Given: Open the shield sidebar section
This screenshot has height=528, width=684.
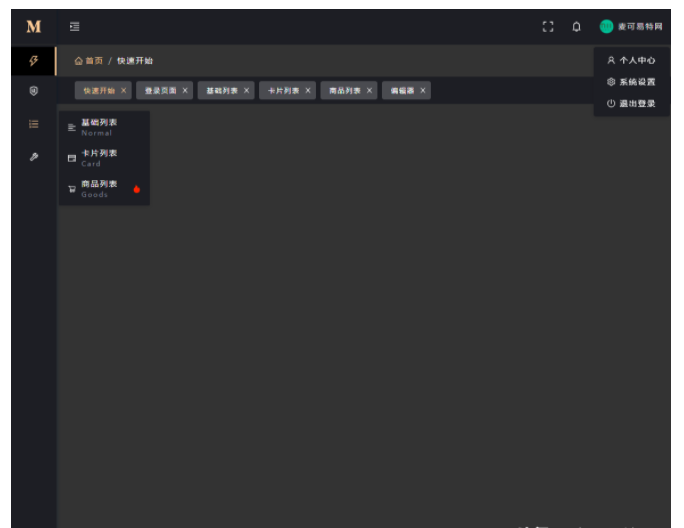Looking at the screenshot, I should point(34,91).
